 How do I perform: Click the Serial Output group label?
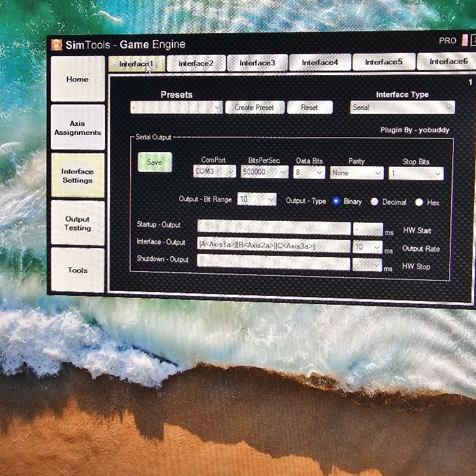click(x=153, y=137)
